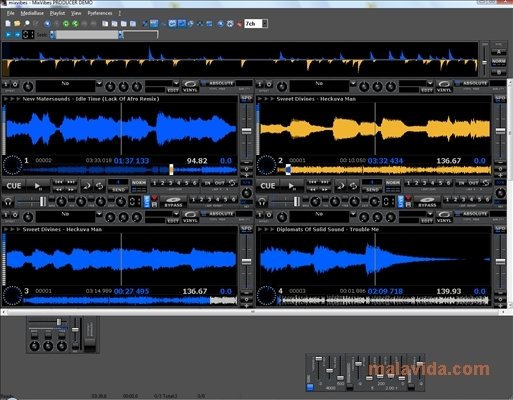Open the Preferences menu
The height and width of the screenshot is (400, 513).
(x=100, y=13)
